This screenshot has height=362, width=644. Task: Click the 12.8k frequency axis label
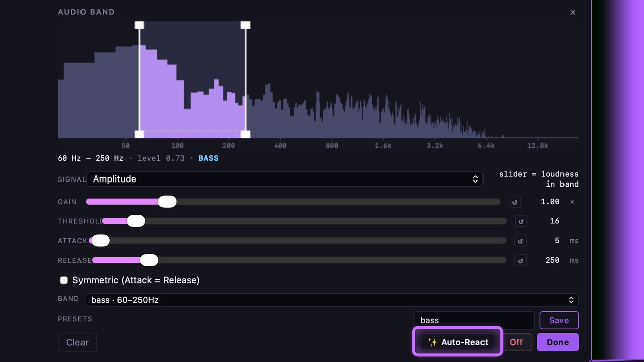(537, 146)
